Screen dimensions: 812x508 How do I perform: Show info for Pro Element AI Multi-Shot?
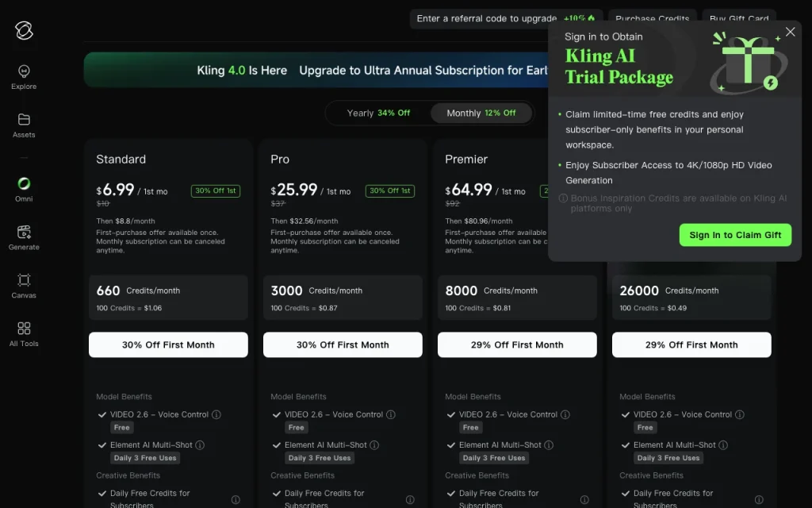374,445
